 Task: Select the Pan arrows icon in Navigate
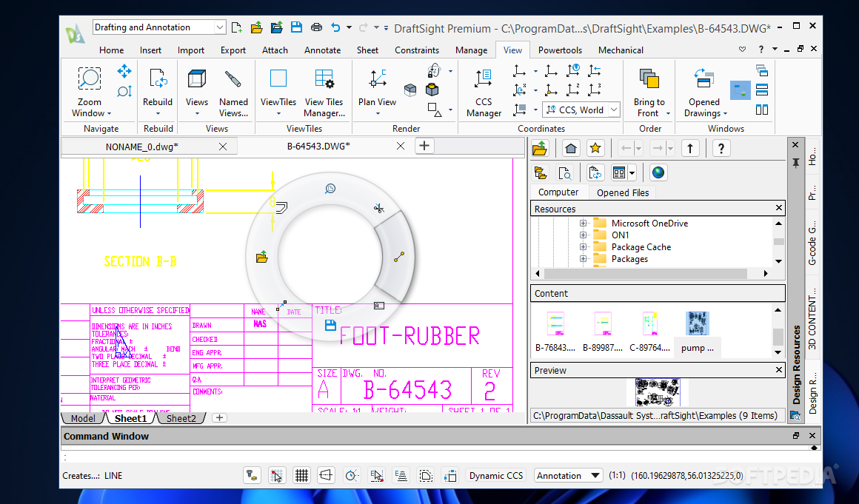point(124,71)
